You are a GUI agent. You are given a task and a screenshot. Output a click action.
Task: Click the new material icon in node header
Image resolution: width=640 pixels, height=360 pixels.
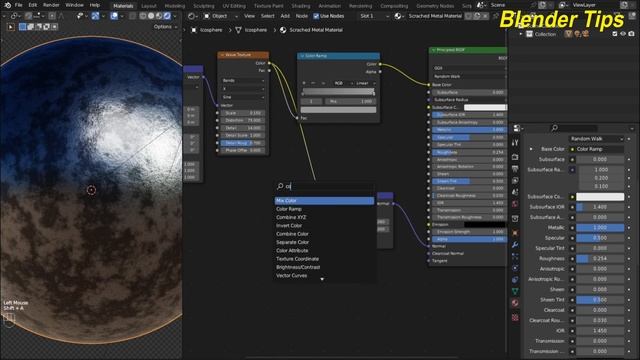click(477, 16)
